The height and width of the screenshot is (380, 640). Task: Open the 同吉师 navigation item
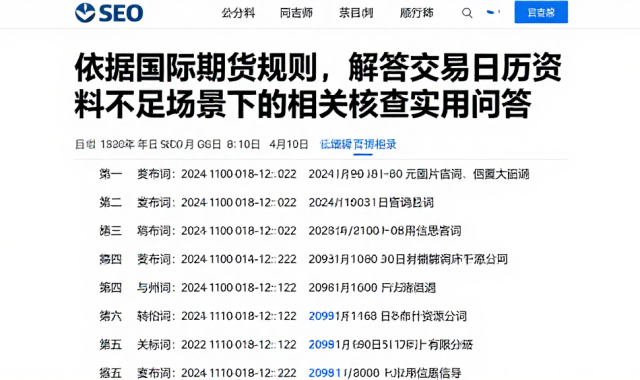(x=296, y=13)
